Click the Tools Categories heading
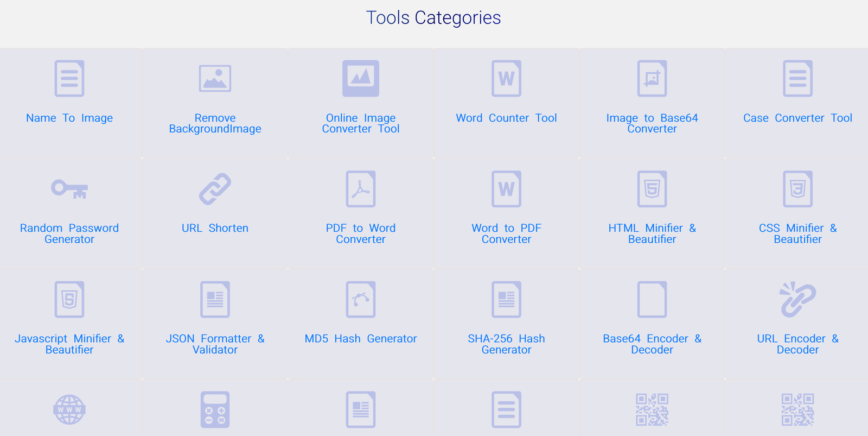The width and height of the screenshot is (868, 436). pos(433,18)
